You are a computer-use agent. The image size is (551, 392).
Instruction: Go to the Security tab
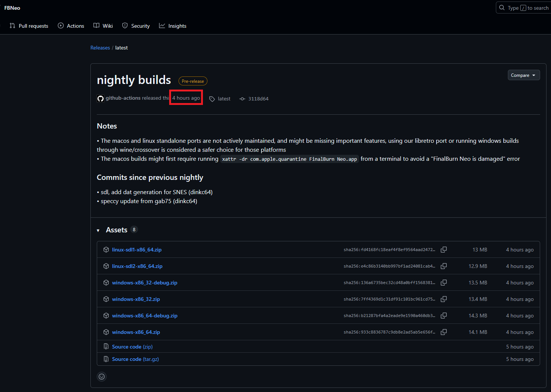click(136, 26)
